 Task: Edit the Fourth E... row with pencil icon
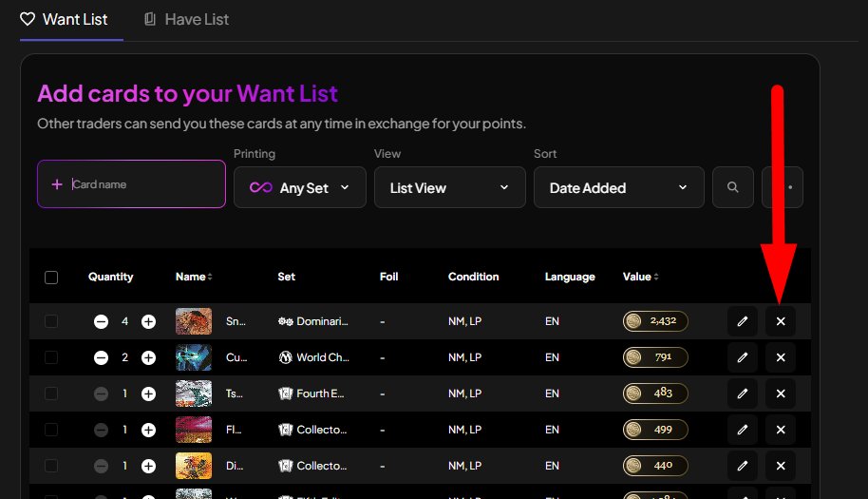tap(743, 393)
